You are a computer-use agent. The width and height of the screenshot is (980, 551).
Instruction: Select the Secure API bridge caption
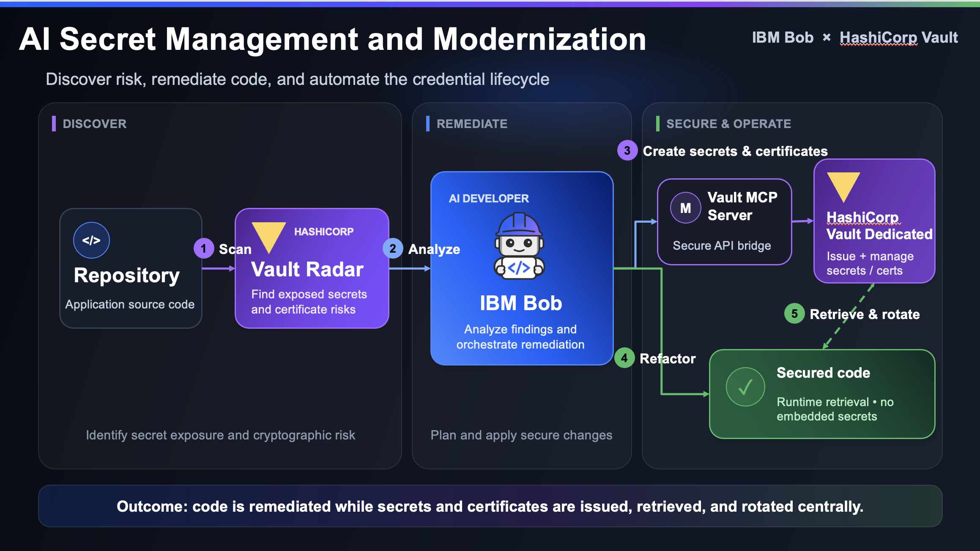722,245
